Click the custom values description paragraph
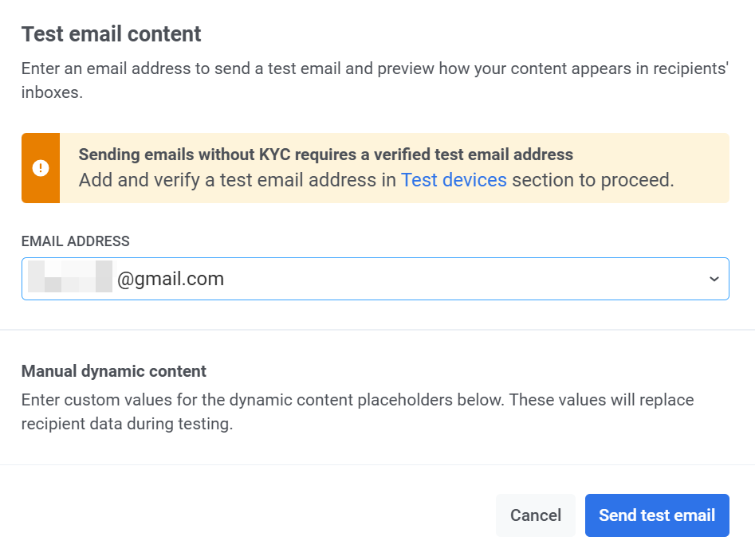This screenshot has width=755, height=560. 357,400
